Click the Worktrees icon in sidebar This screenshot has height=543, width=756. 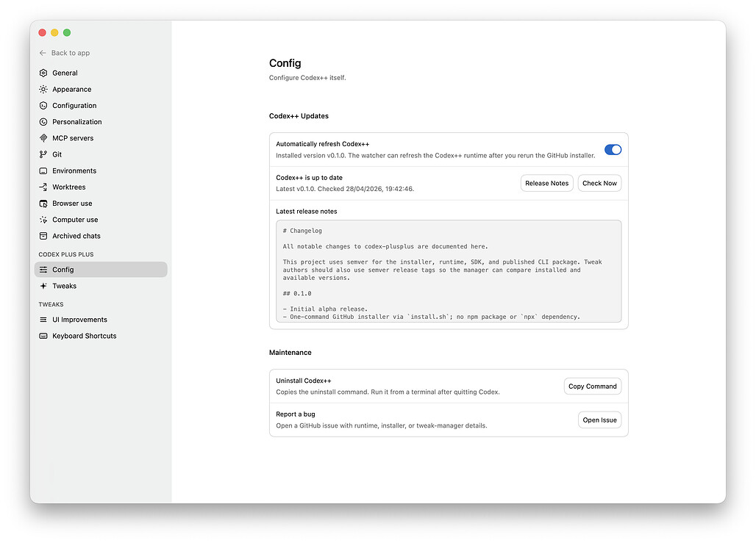coord(43,187)
